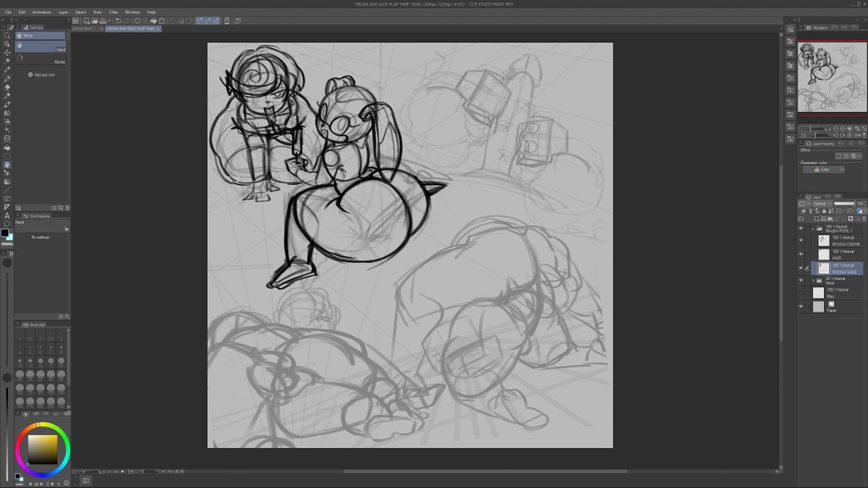
Task: Open the export dropdown arrow in command bar
Action: (x=109, y=20)
